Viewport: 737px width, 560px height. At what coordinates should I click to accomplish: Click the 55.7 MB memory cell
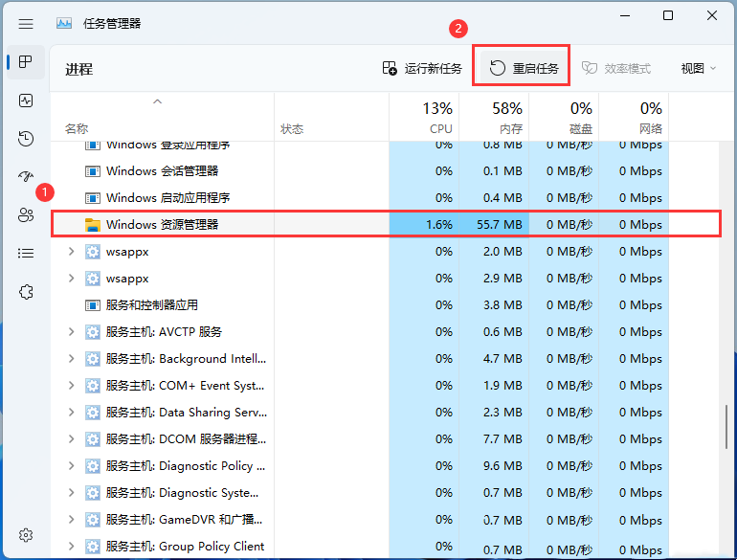click(x=494, y=224)
